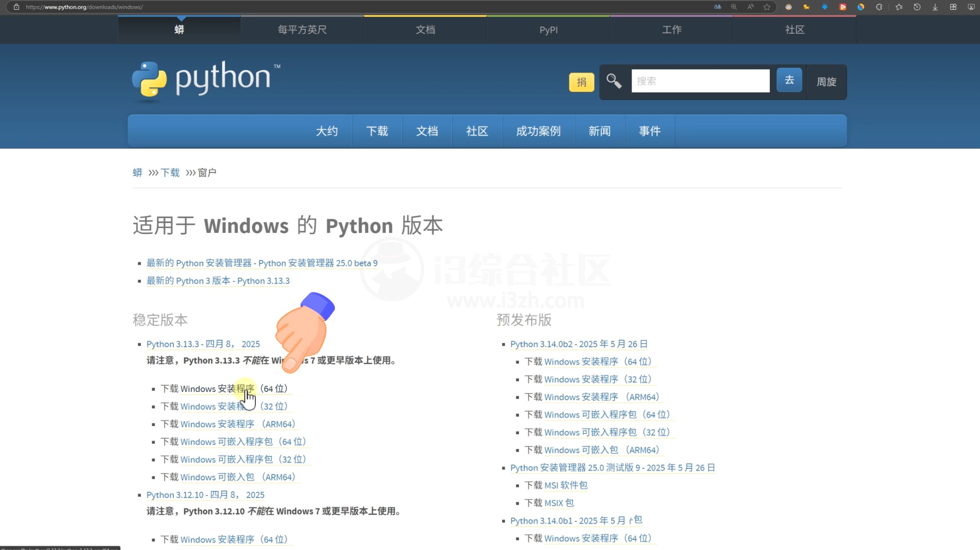Click the read aloud icon
Image resolution: width=980 pixels, height=550 pixels.
click(750, 7)
